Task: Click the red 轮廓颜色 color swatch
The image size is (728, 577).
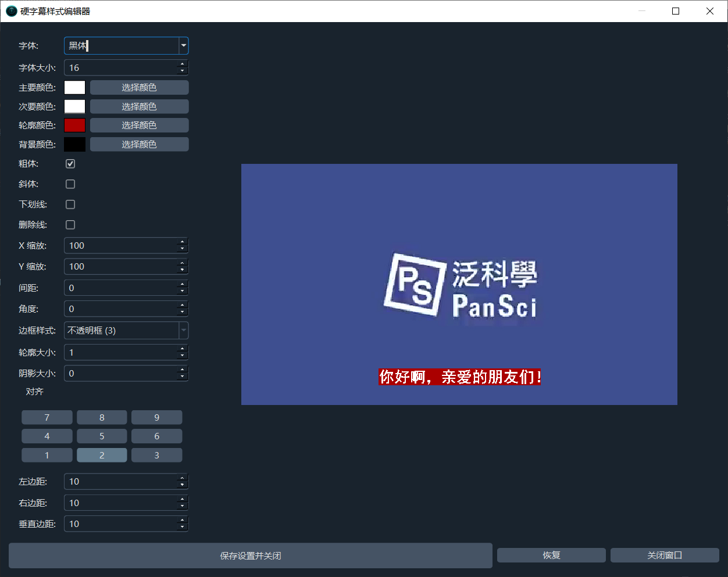Action: [74, 126]
